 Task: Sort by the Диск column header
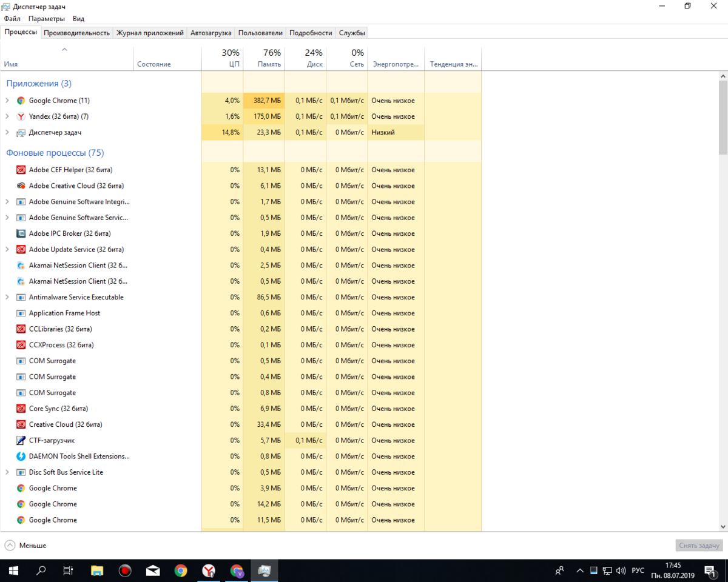point(306,58)
